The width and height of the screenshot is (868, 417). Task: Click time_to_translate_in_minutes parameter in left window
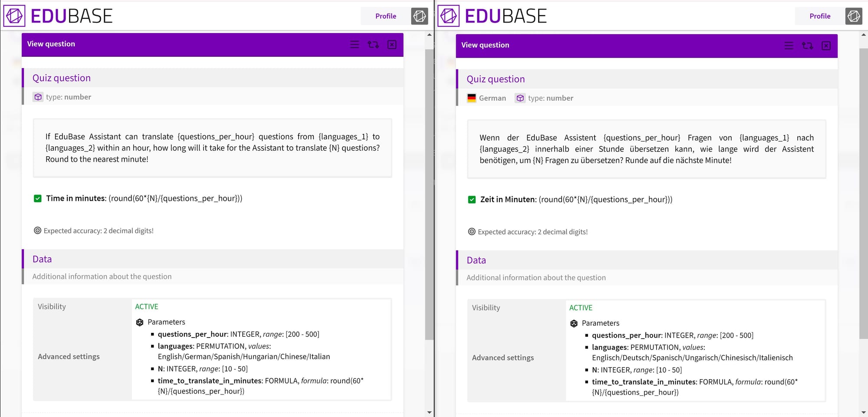tap(260, 386)
